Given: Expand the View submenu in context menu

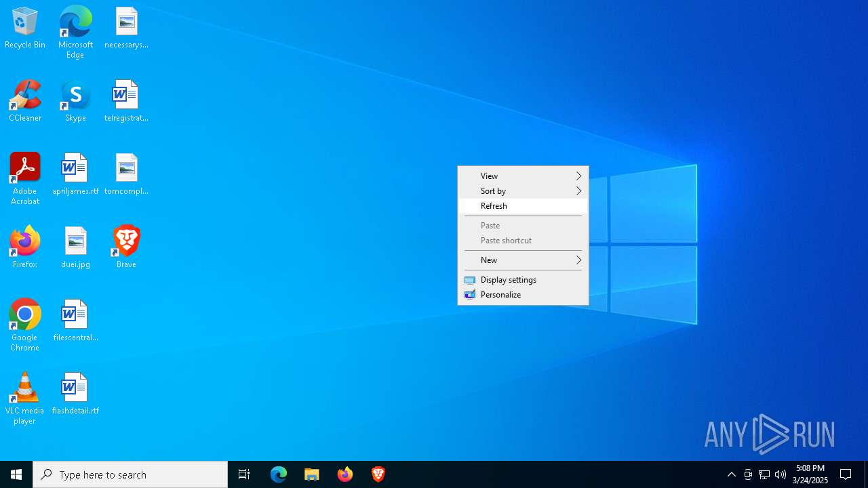Looking at the screenshot, I should click(x=523, y=176).
